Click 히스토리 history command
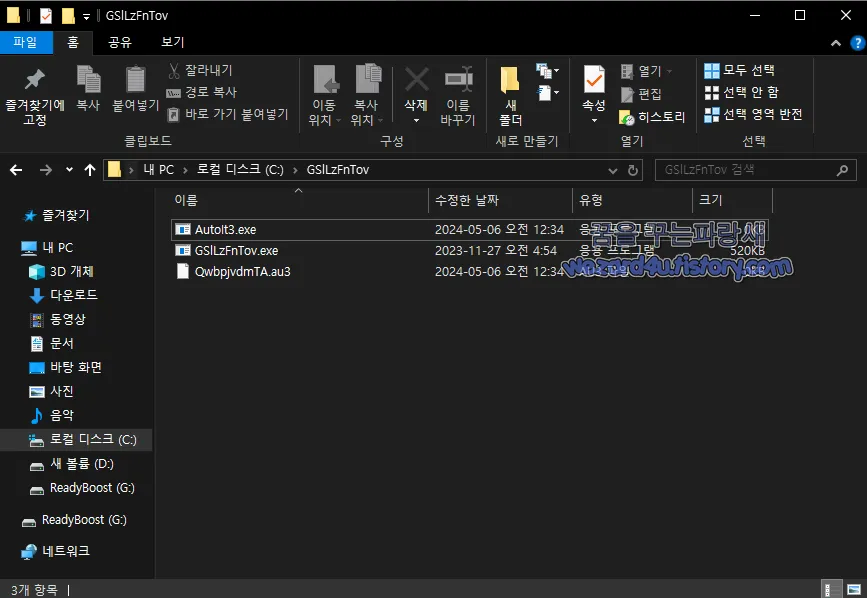The width and height of the screenshot is (867, 598). click(x=652, y=117)
